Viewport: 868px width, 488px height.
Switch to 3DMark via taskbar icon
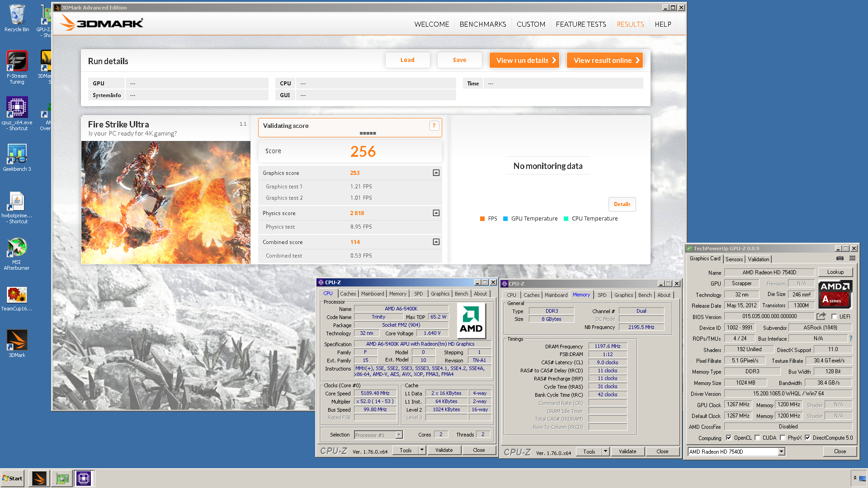coord(39,478)
